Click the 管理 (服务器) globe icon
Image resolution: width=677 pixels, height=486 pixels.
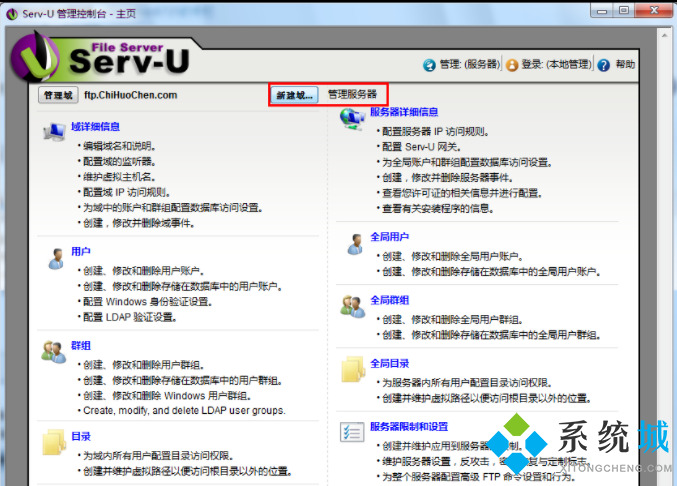pyautogui.click(x=429, y=65)
